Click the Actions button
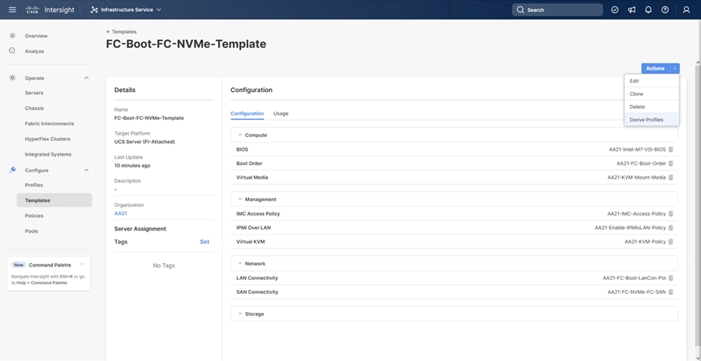 click(x=655, y=68)
